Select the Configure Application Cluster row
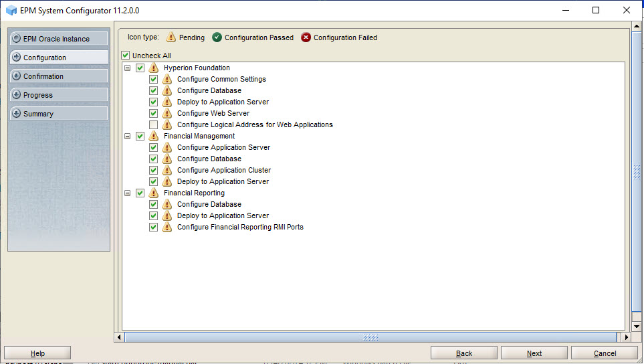 click(x=224, y=170)
